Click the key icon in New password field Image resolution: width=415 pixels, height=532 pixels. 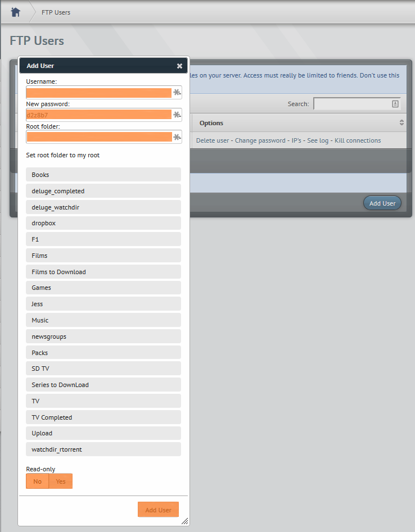pos(177,115)
